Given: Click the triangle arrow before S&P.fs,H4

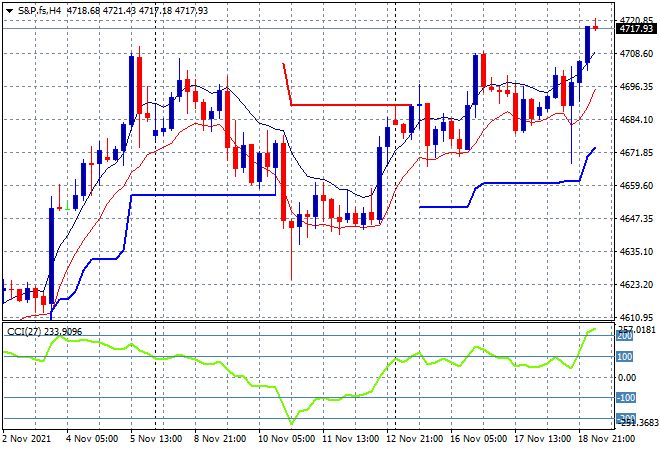Looking at the screenshot, I should tap(9, 11).
